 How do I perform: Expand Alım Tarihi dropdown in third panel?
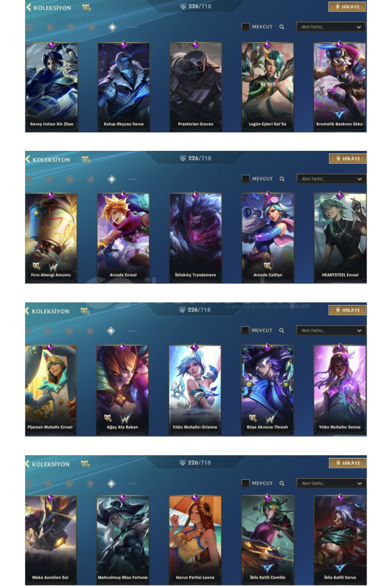click(331, 330)
